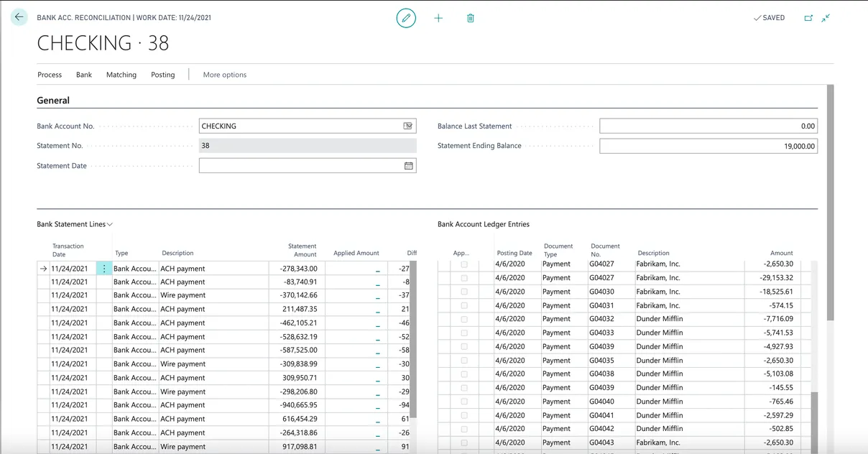Click the Applied Amount column header
868x454 pixels.
pos(356,254)
